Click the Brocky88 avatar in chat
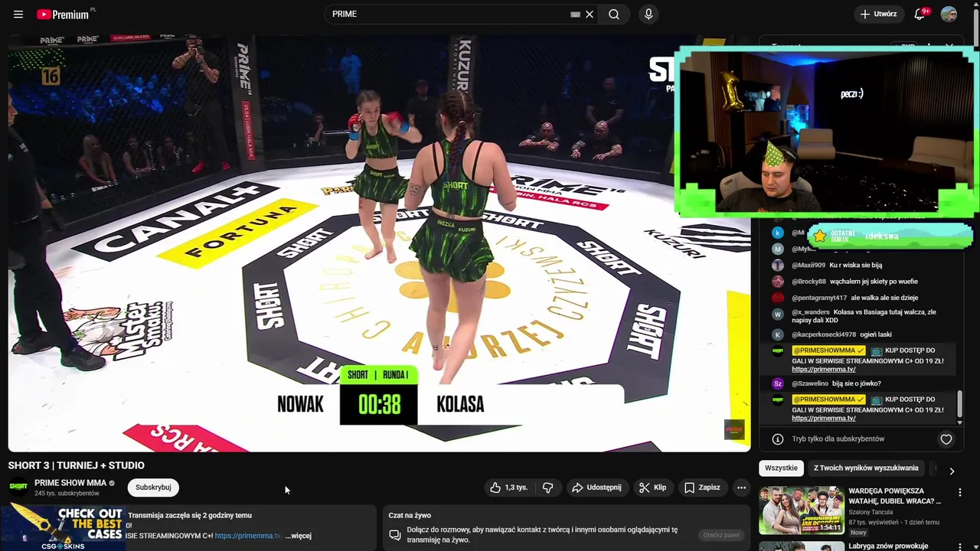Screen dimensions: 980x551 point(778,282)
